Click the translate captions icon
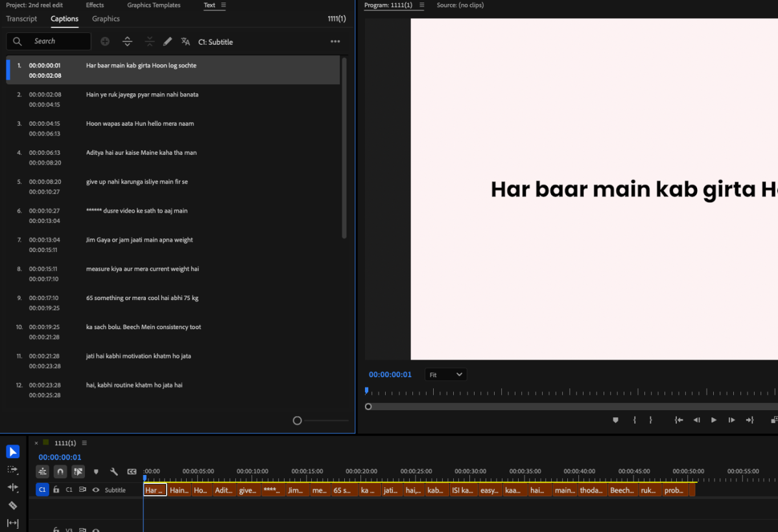This screenshot has width=778, height=532. point(185,41)
